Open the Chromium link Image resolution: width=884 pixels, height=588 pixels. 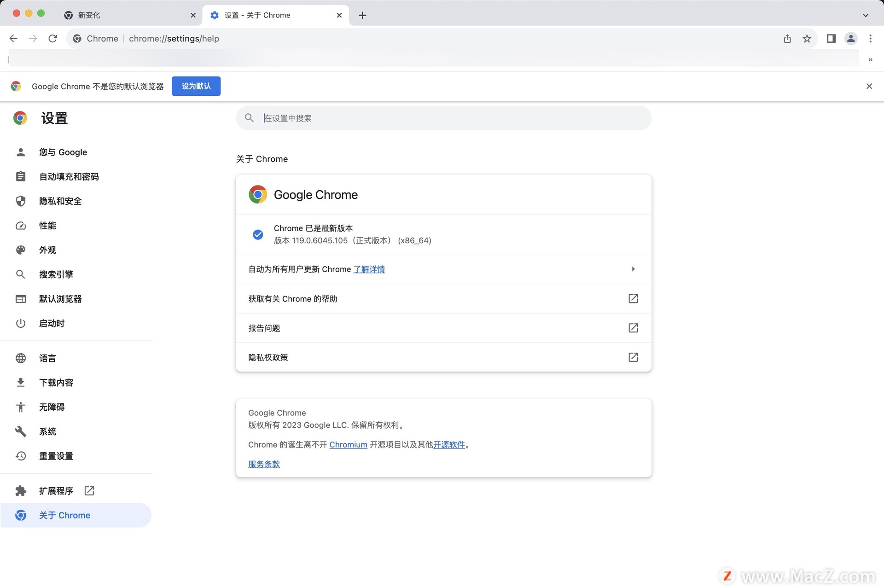[348, 445]
